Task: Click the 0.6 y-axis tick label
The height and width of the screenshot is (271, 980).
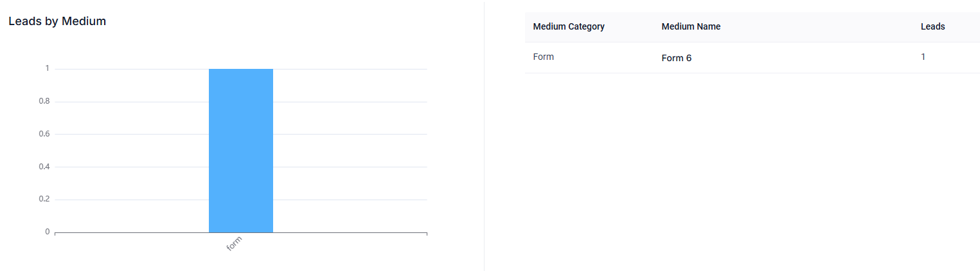Action: [x=43, y=134]
